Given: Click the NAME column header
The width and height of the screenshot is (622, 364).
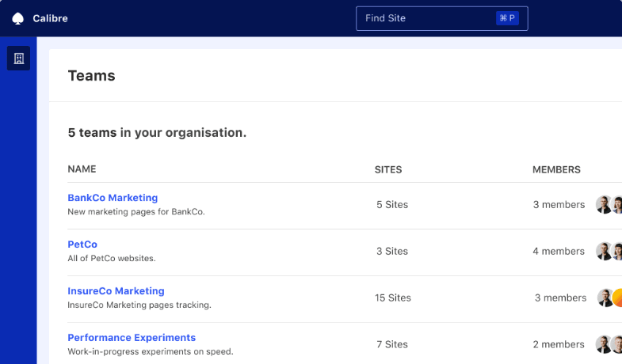Looking at the screenshot, I should pyautogui.click(x=82, y=169).
